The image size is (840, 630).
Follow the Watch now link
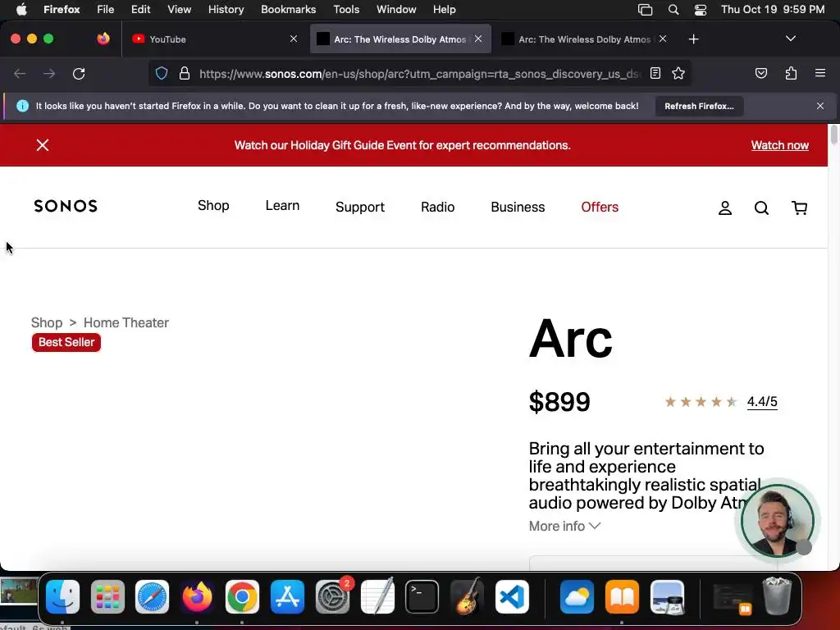coord(779,145)
